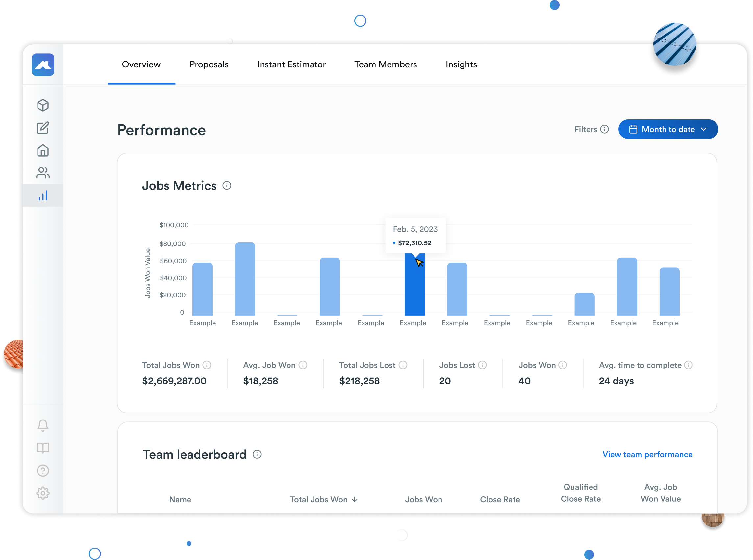This screenshot has width=753, height=560.
Task: Open the Filters control near the date selector
Action: click(x=591, y=129)
